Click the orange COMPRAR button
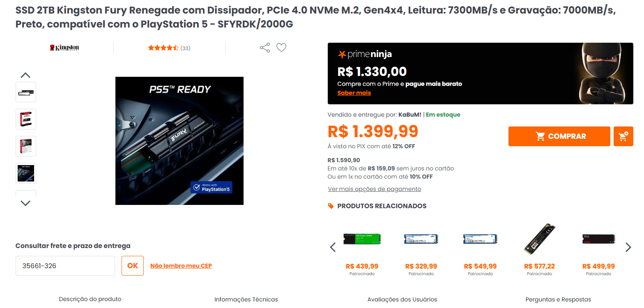This screenshot has height=308, width=644. point(559,136)
